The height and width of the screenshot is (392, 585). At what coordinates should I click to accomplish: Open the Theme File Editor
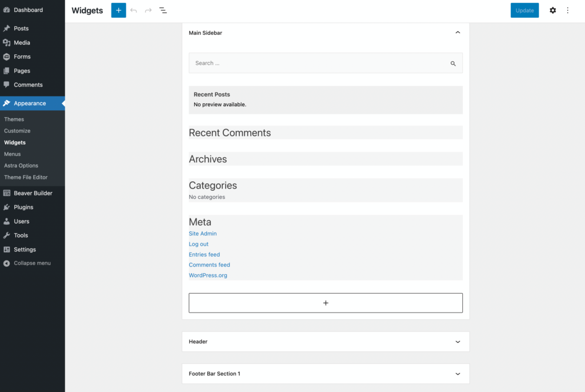pyautogui.click(x=26, y=177)
